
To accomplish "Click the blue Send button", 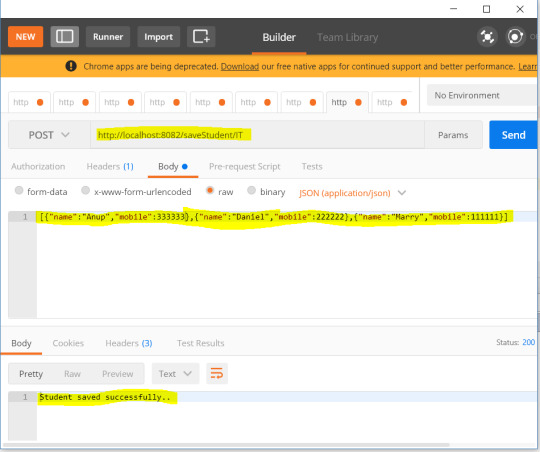I will point(513,135).
